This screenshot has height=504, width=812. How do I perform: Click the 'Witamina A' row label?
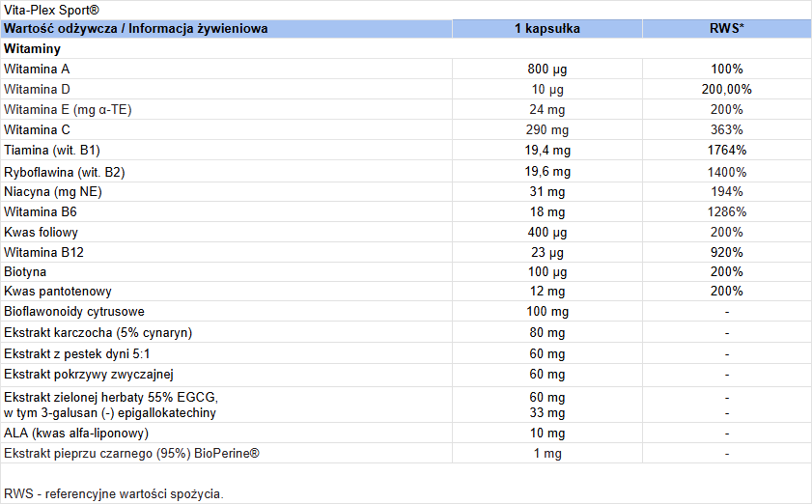tap(37, 69)
